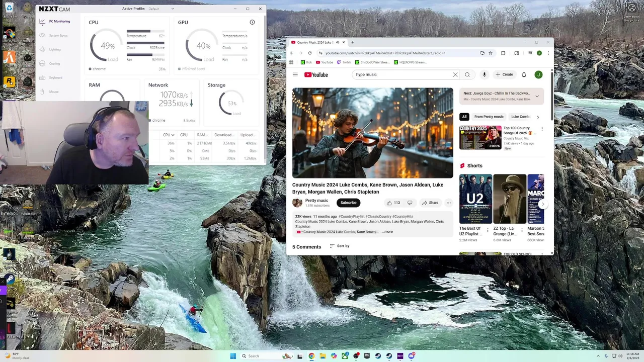Sort process table by Upload column
644x362 pixels.
[248, 135]
